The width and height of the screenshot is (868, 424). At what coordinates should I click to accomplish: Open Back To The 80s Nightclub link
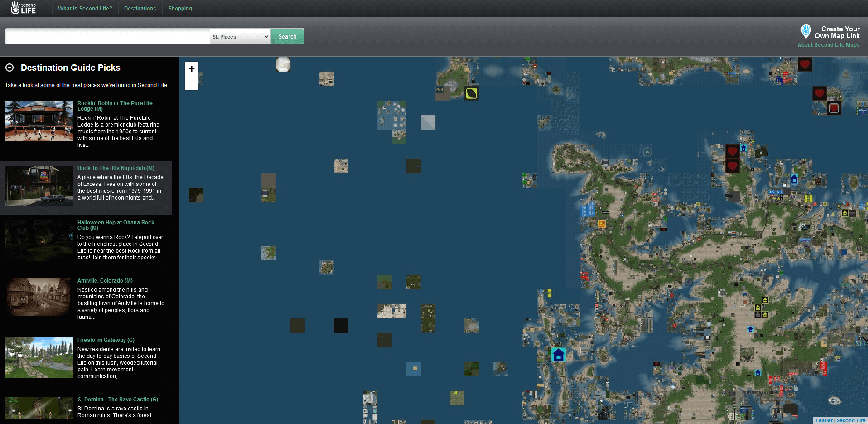116,168
